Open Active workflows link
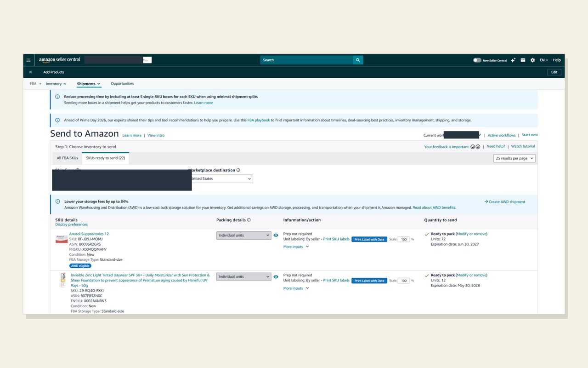This screenshot has height=368, width=588. [x=502, y=136]
